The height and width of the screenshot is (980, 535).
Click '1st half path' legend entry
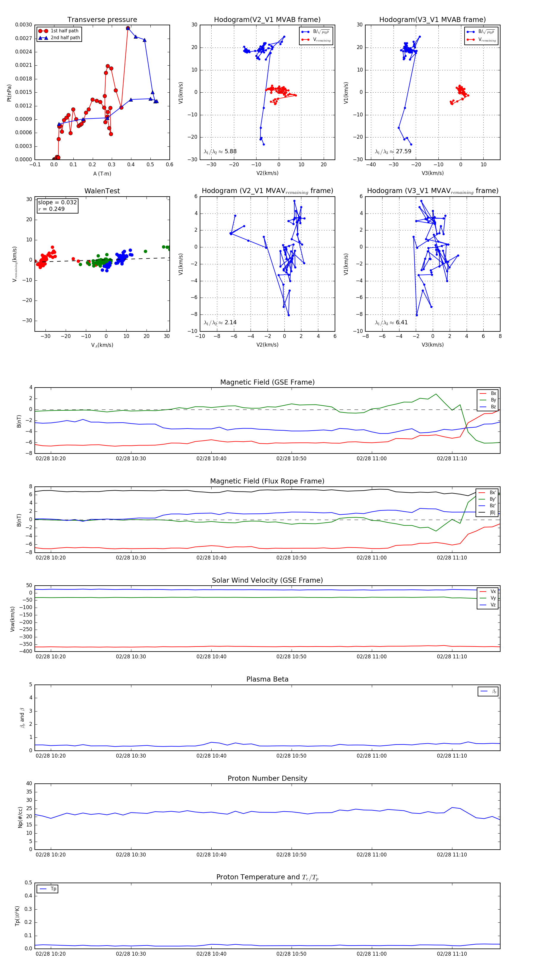pos(59,31)
